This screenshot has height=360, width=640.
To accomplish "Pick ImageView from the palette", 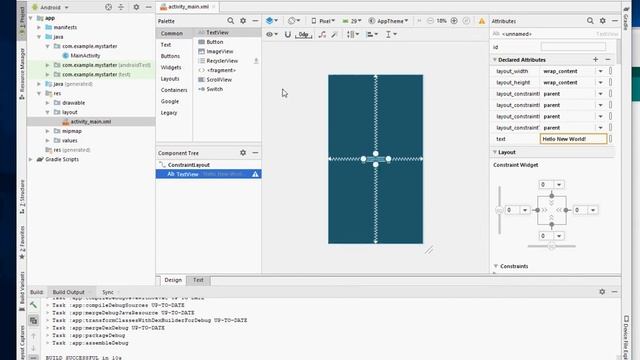I will [220, 51].
